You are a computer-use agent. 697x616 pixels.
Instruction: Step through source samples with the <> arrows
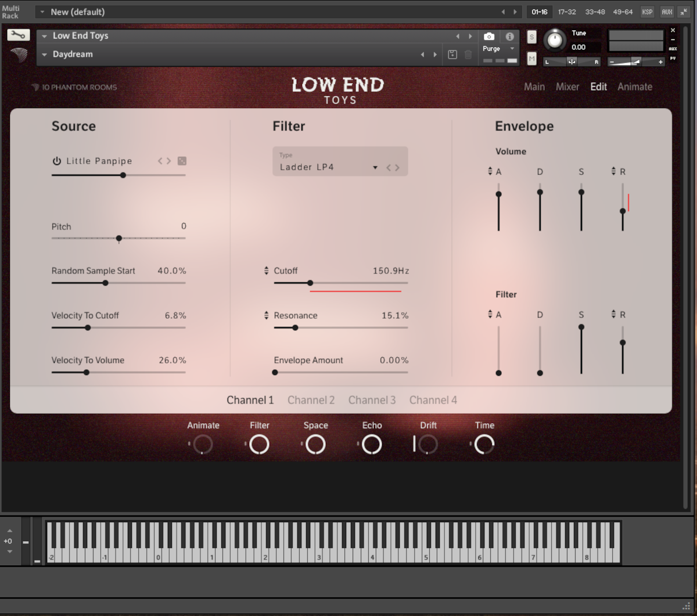tap(164, 161)
